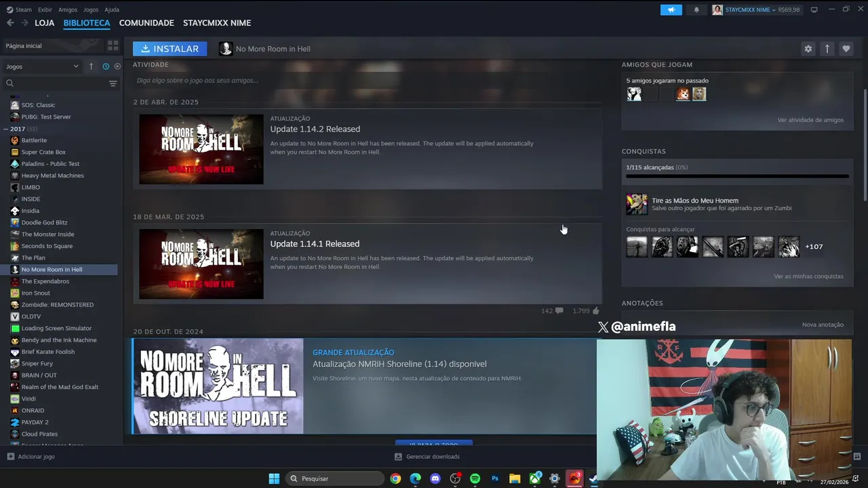This screenshot has width=868, height=488.
Task: Click Nova anotação link
Action: pyautogui.click(x=823, y=325)
